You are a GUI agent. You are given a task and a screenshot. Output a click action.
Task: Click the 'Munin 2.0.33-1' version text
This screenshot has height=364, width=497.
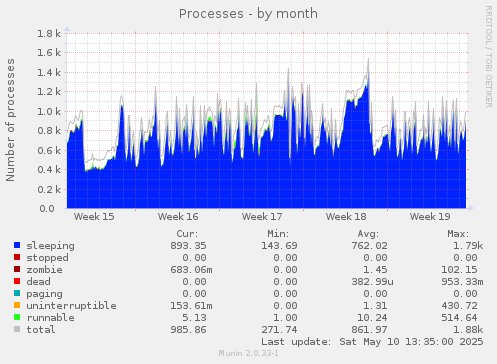click(249, 353)
